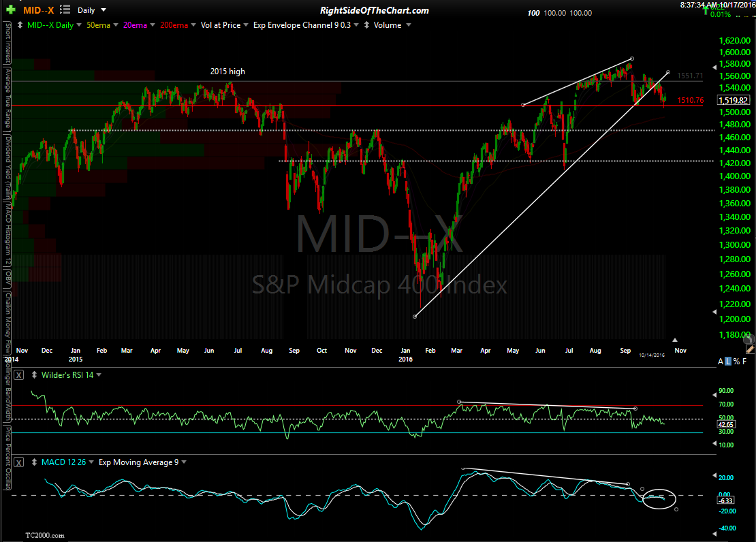Click the reorder arrows beside Volume
This screenshot has height=542, width=756.
[368, 25]
